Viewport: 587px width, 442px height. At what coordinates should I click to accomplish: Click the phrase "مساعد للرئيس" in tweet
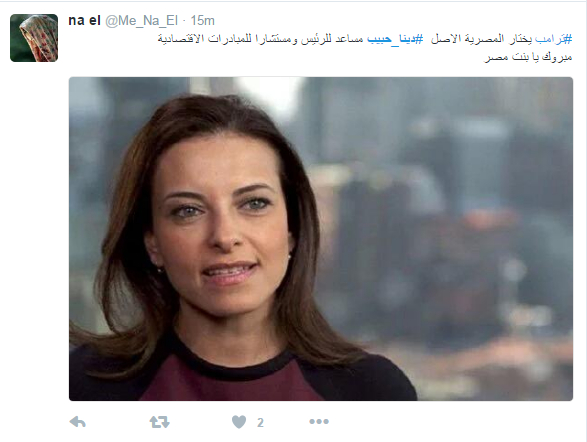point(332,39)
